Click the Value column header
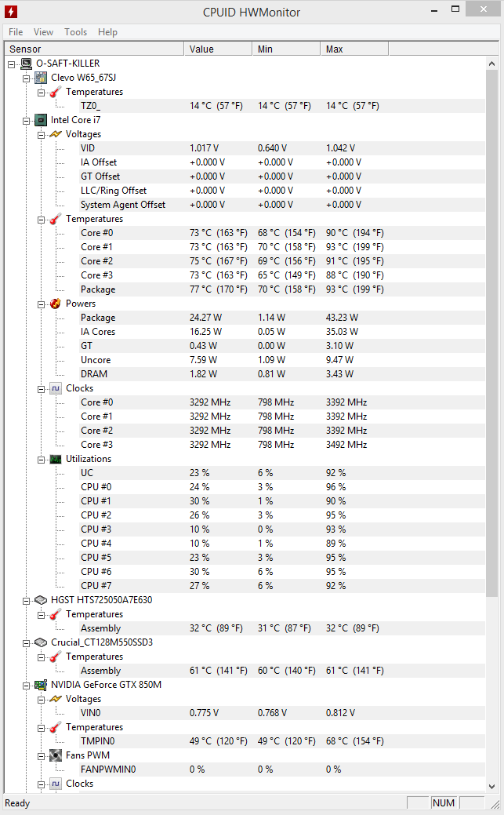The height and width of the screenshot is (815, 504). (218, 49)
